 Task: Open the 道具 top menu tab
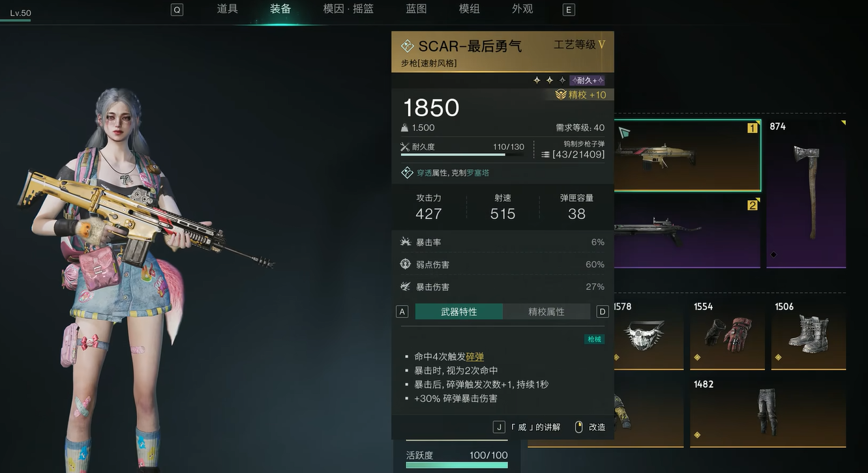[228, 9]
